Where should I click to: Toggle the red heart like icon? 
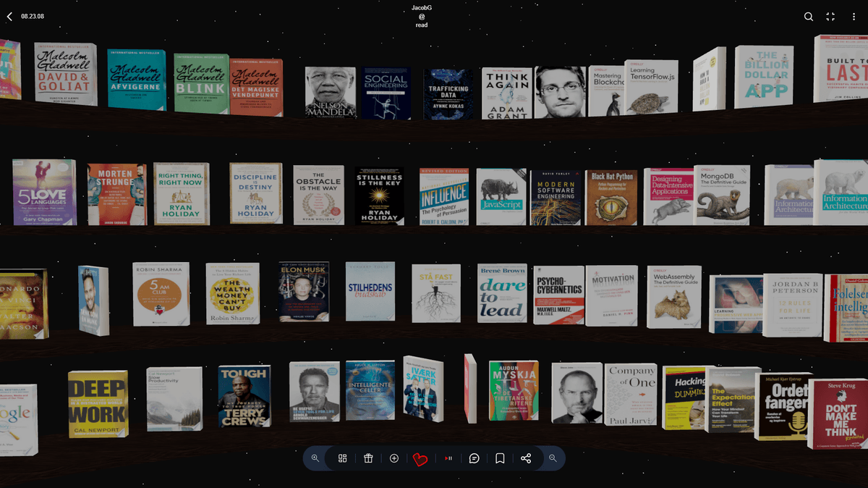[x=420, y=459]
